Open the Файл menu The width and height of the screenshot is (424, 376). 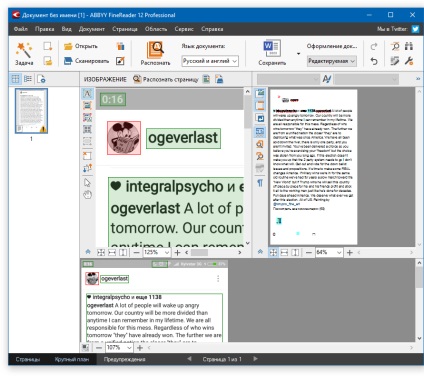click(21, 29)
